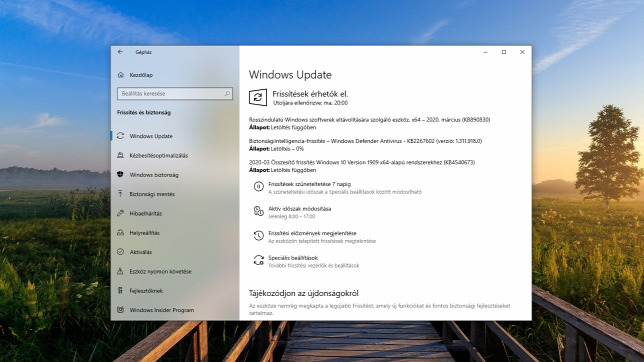This screenshot has height=362, width=644.
Task: Close the Gépház window
Action: coord(522,52)
